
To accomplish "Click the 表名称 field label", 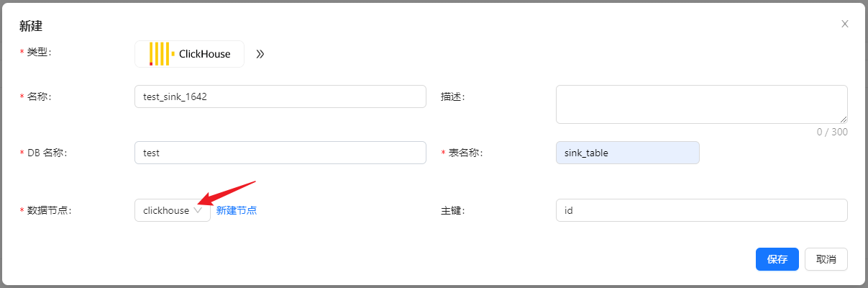I will pos(464,153).
